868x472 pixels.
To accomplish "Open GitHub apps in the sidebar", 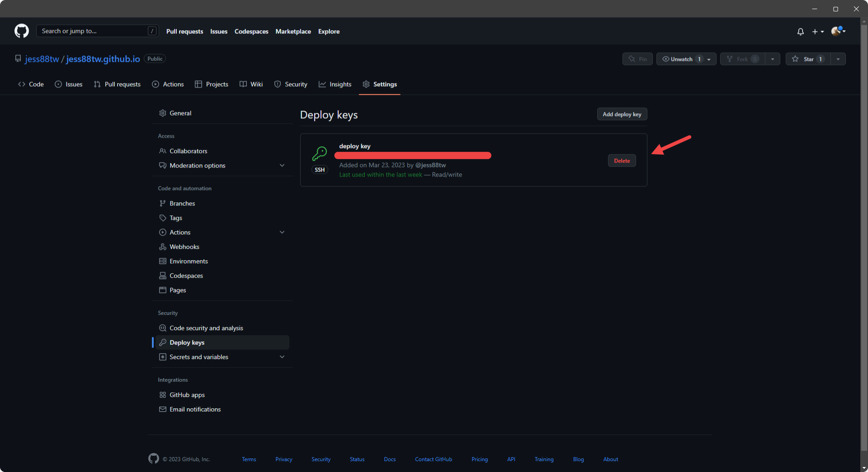I will (222, 395).
